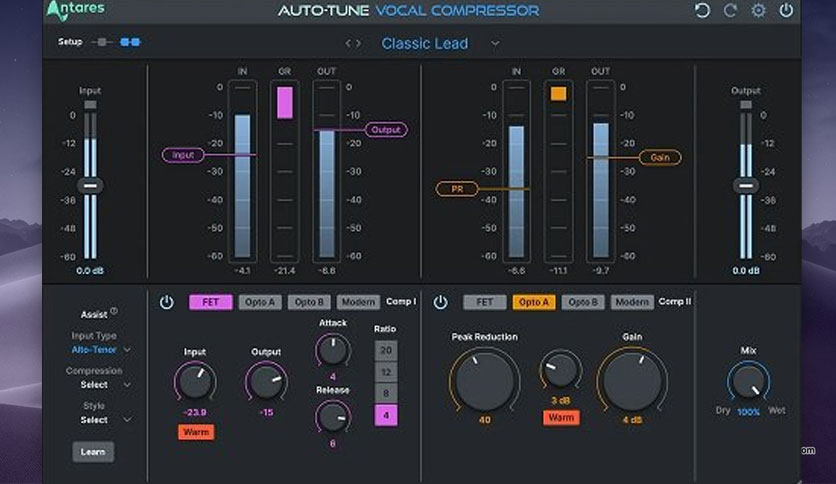This screenshot has height=484, width=836.
Task: Click the Gain value 4 dB
Action: [x=632, y=420]
